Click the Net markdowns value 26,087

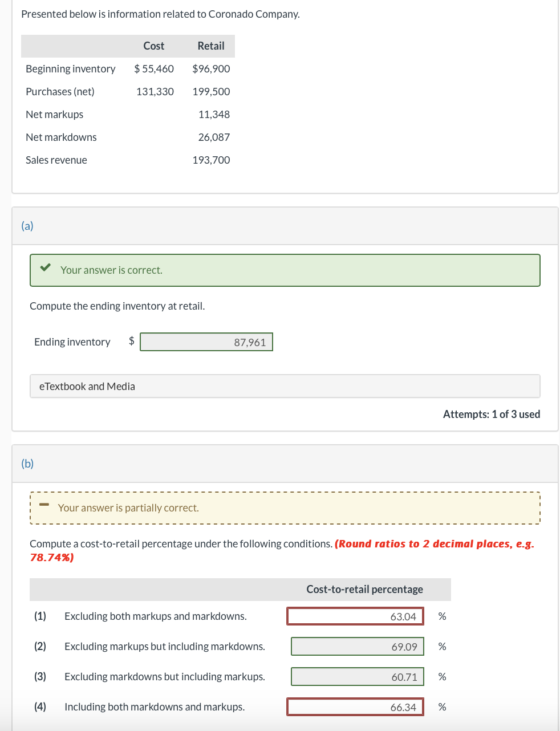click(x=214, y=137)
